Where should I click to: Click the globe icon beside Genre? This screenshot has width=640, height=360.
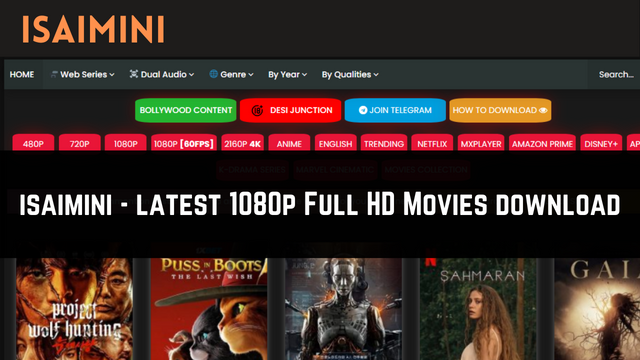coord(213,74)
